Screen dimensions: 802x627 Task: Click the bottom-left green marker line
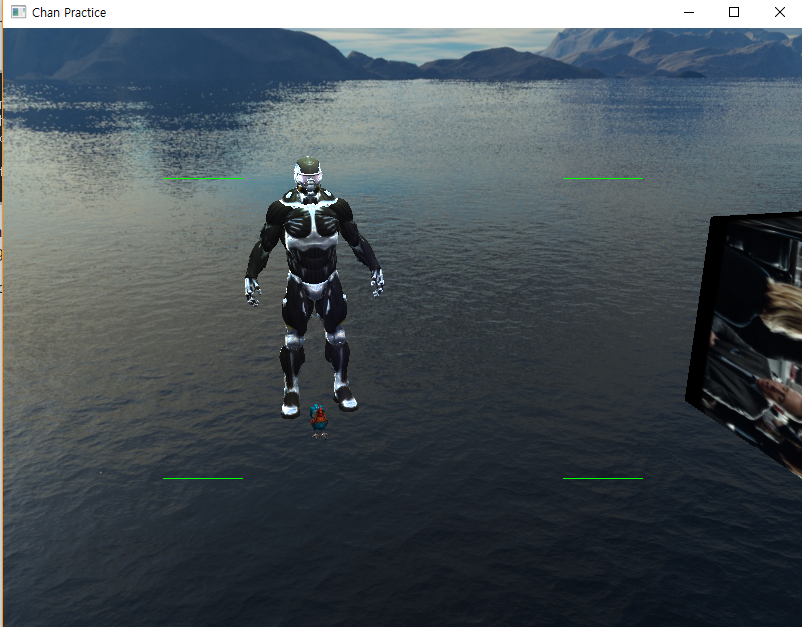coord(203,478)
